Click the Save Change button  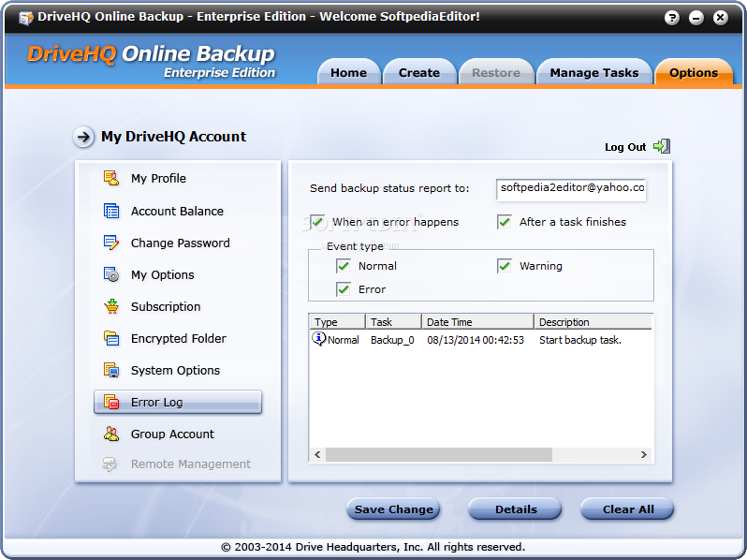393,509
